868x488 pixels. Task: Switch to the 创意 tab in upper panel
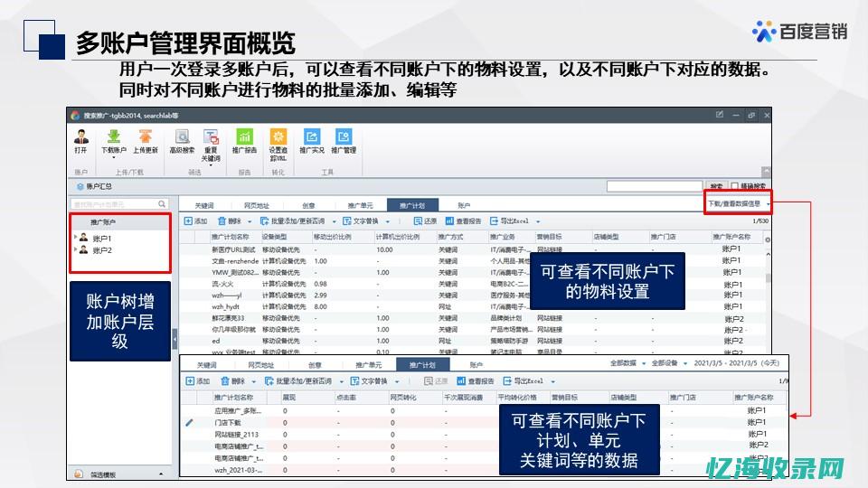(x=308, y=205)
